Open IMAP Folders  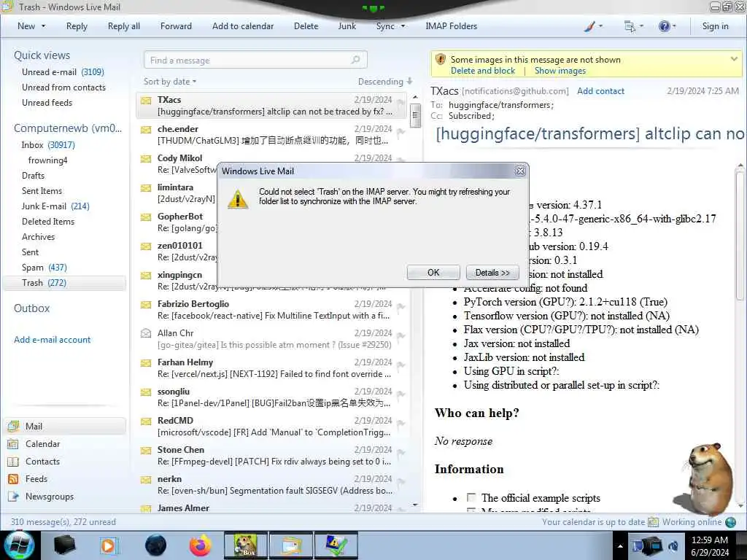[x=451, y=26]
